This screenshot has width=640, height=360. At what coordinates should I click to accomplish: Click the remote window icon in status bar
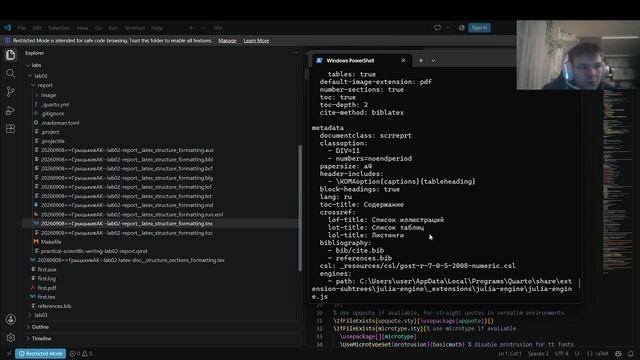(x=8, y=353)
